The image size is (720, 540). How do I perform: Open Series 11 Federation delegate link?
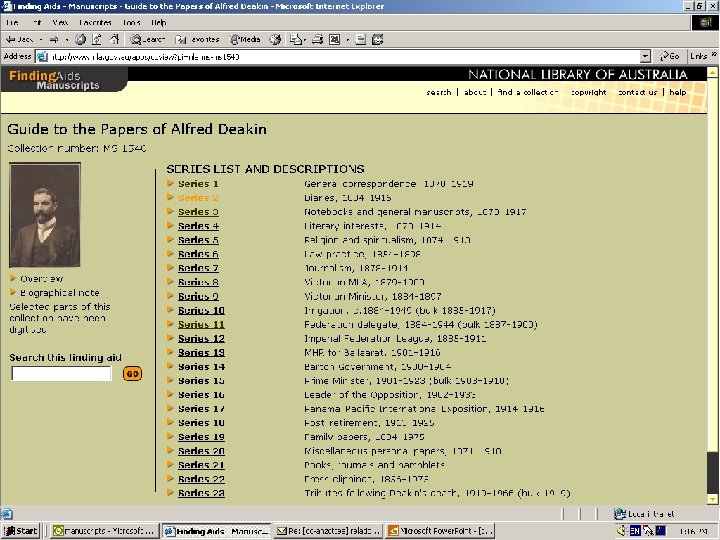(x=201, y=324)
